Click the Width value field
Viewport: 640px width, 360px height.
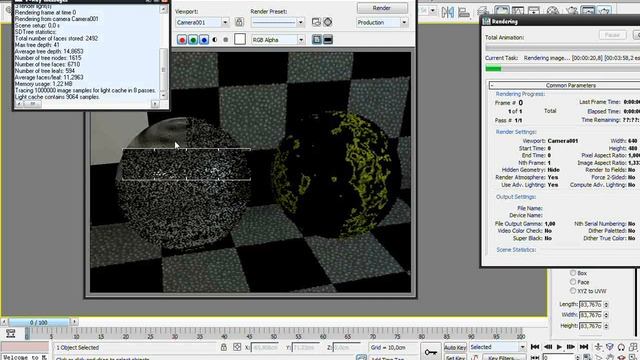tap(591, 315)
